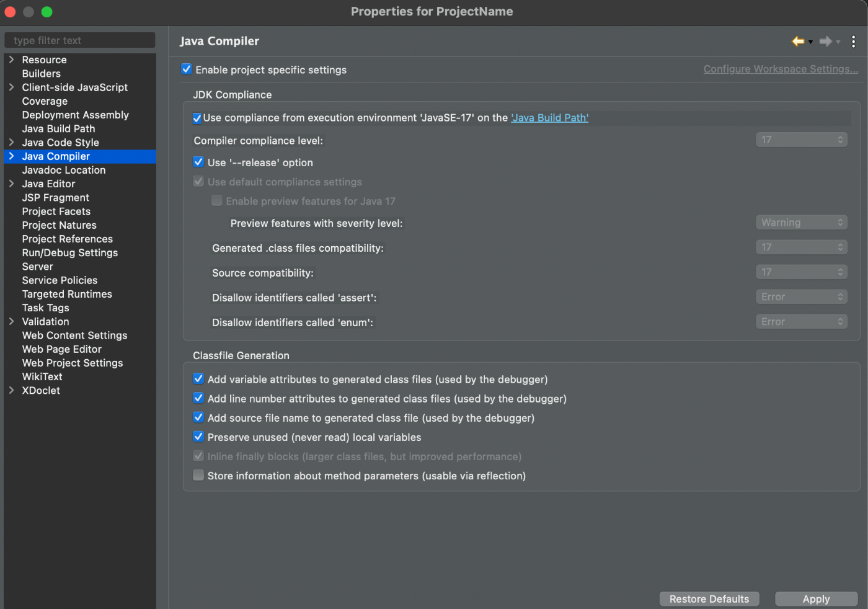Select Project Natures in the tree
This screenshot has height=609, width=868.
point(60,225)
